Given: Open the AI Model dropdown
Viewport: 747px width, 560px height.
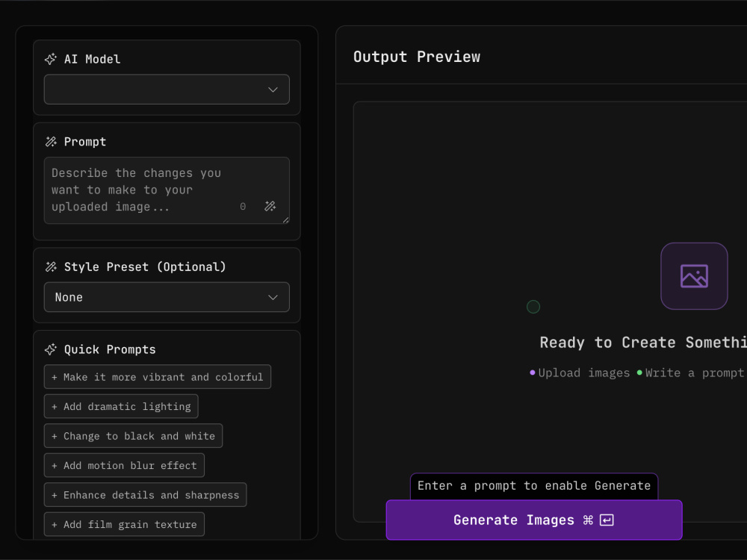Looking at the screenshot, I should point(167,89).
